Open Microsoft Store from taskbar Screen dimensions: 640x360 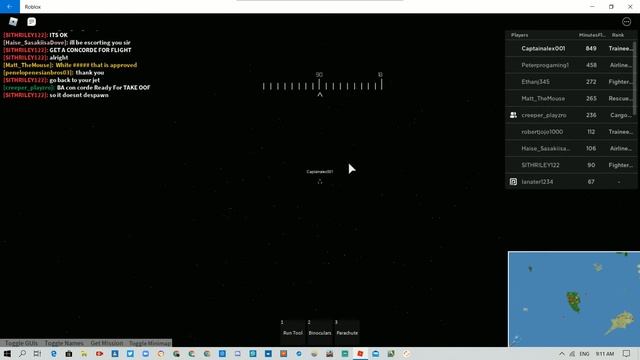69,353
